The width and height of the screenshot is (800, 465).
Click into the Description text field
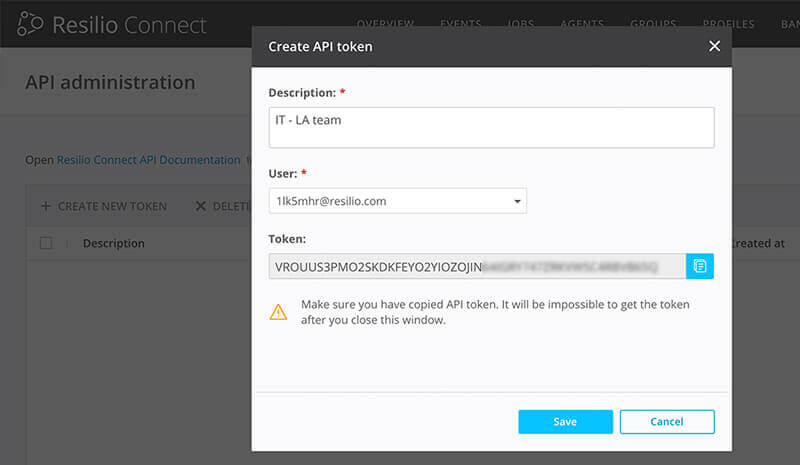tap(491, 127)
